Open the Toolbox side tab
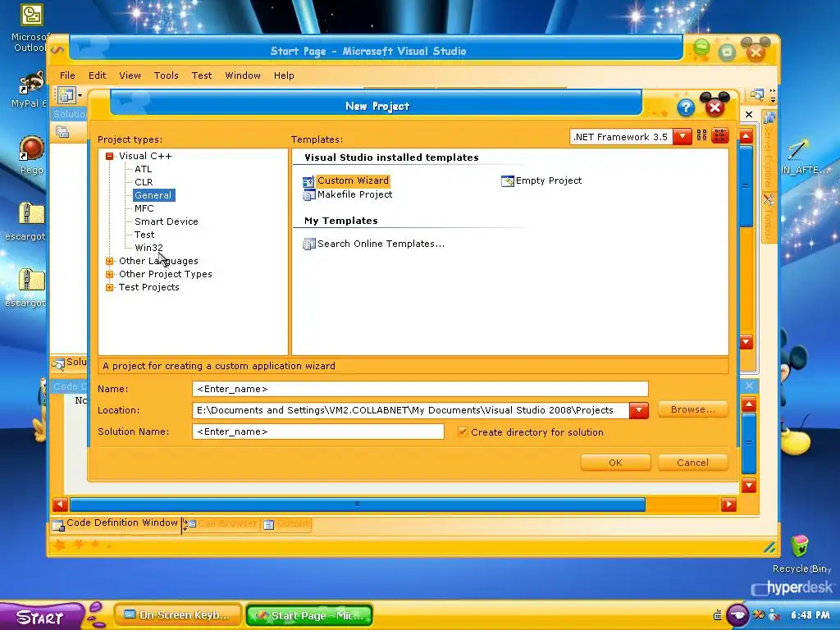The image size is (840, 630). coord(768,218)
